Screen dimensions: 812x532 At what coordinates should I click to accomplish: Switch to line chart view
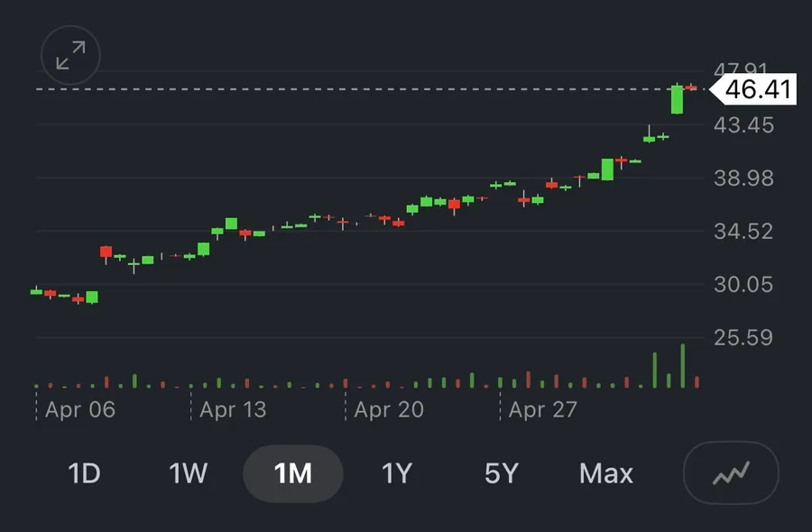(x=731, y=472)
